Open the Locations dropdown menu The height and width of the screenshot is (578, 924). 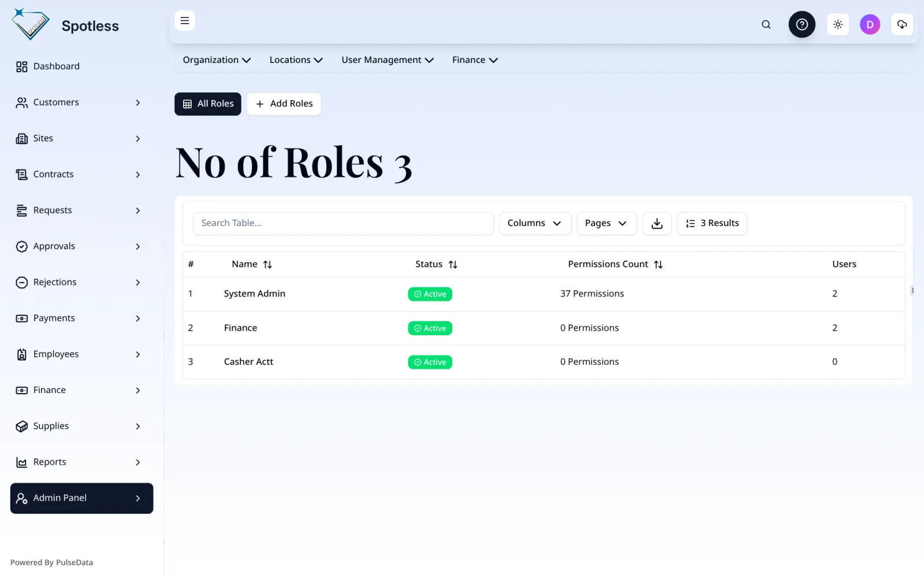point(296,60)
